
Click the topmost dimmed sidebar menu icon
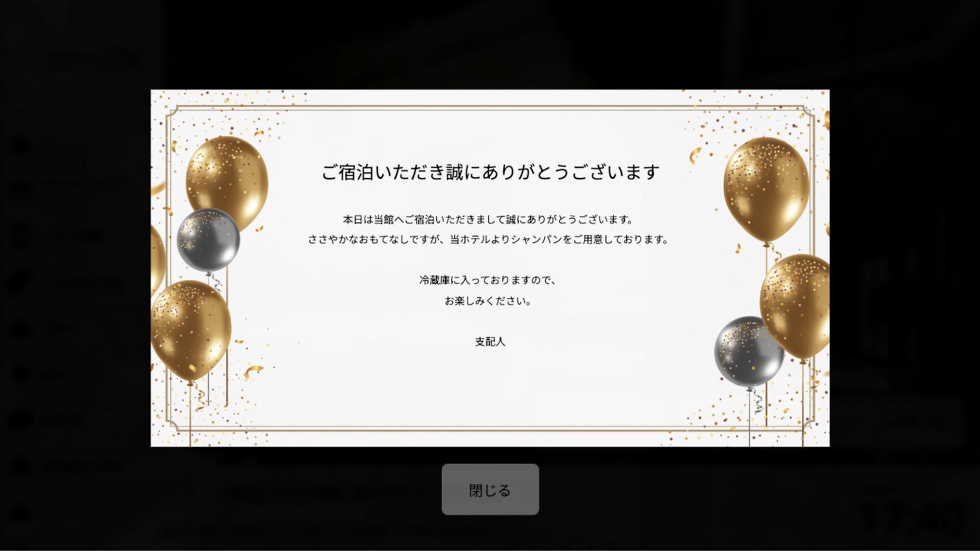click(x=21, y=145)
